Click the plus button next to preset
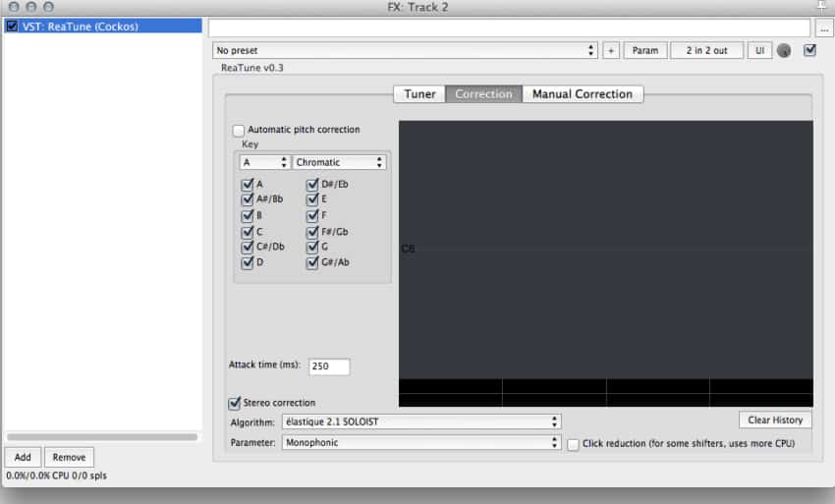 tap(610, 50)
